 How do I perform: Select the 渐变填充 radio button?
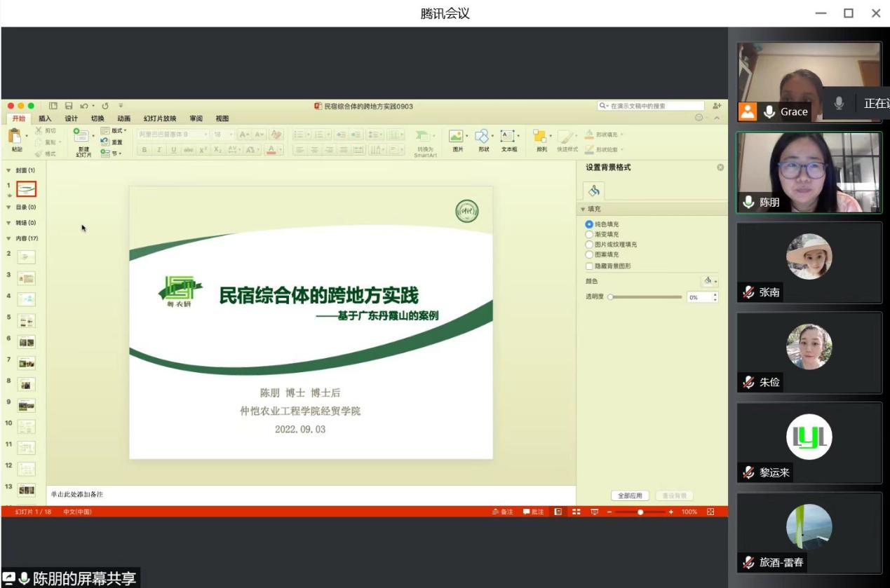click(x=589, y=235)
